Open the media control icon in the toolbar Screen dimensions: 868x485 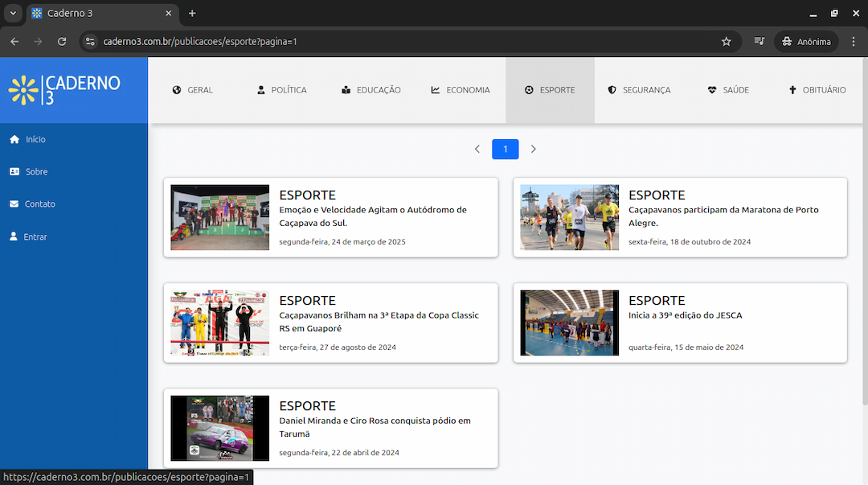coord(759,42)
